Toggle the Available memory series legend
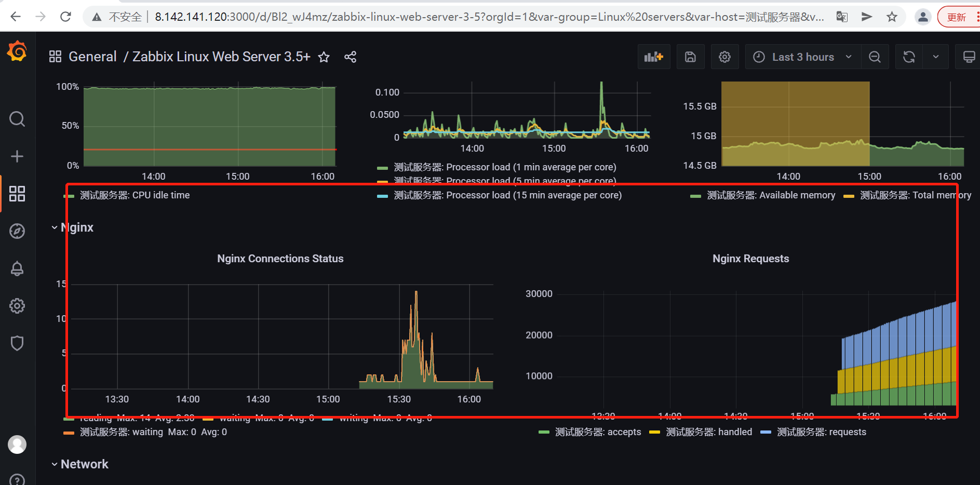 coord(770,195)
